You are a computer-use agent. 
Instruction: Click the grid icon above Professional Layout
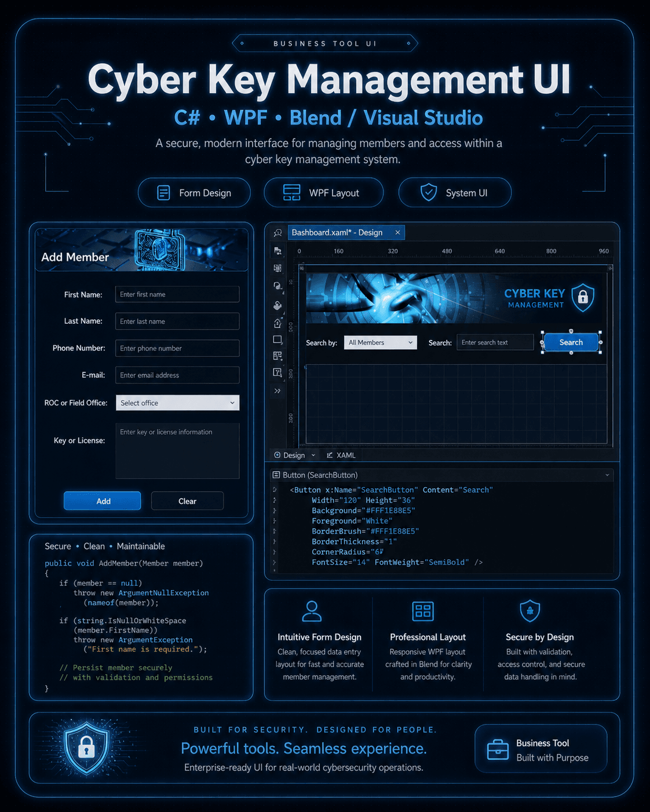point(423,611)
